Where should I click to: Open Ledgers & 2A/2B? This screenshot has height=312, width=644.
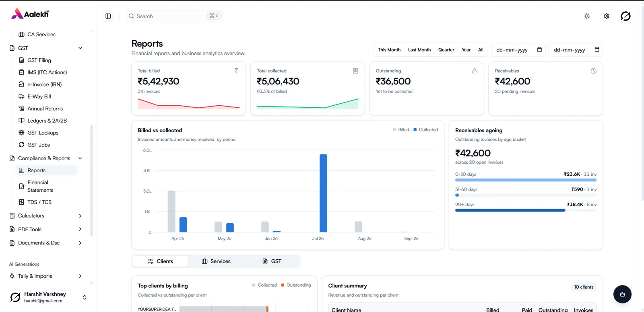[47, 121]
